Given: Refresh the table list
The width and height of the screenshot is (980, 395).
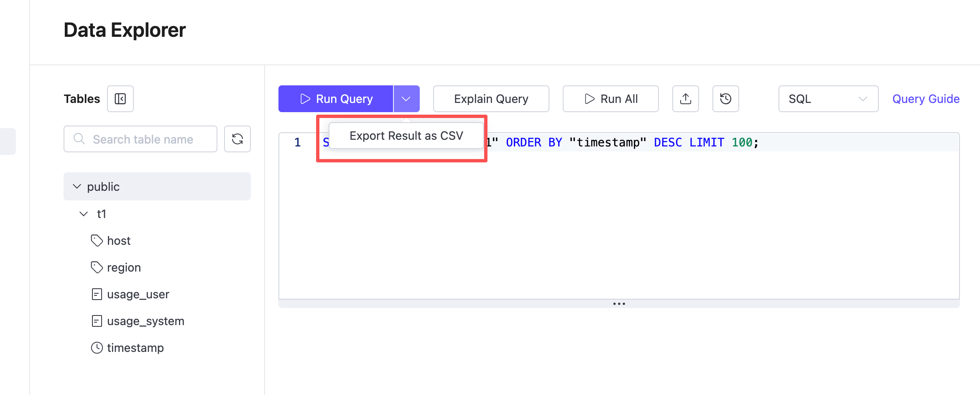Looking at the screenshot, I should point(237,139).
